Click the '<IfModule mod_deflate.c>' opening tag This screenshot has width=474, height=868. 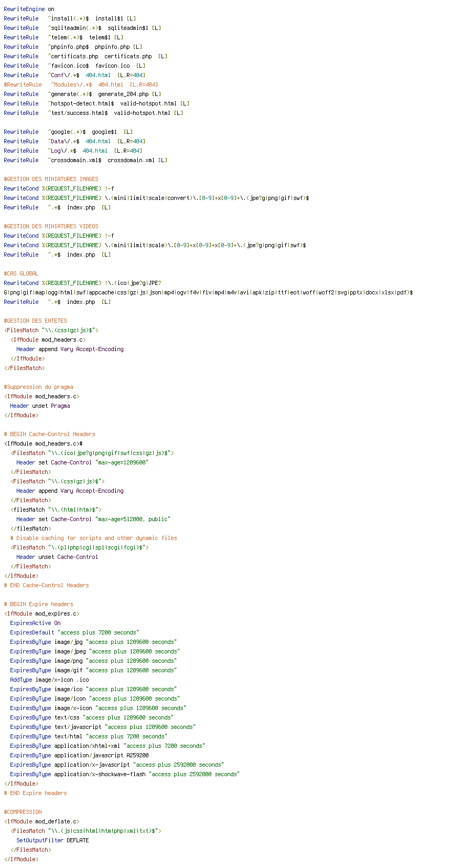(41, 821)
